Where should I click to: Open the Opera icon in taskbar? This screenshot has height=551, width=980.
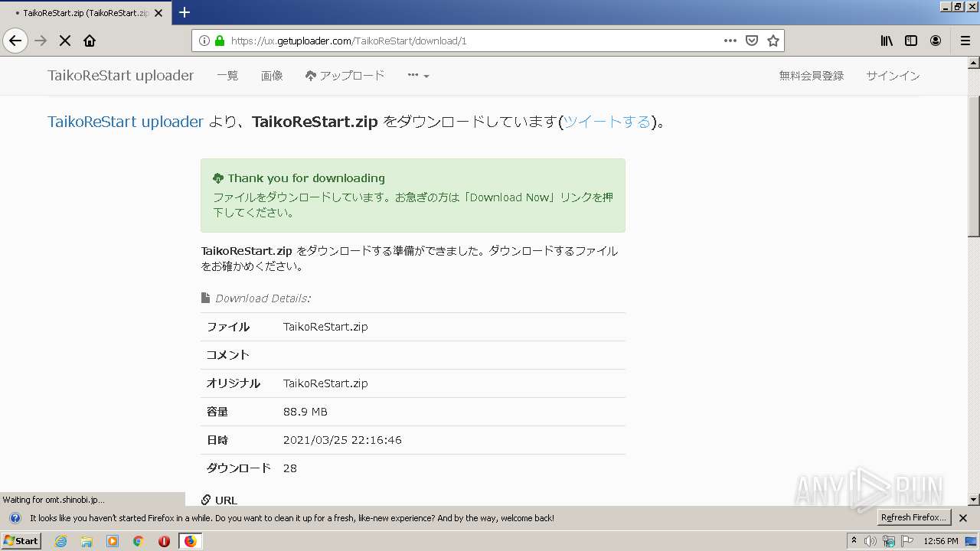[x=164, y=541]
